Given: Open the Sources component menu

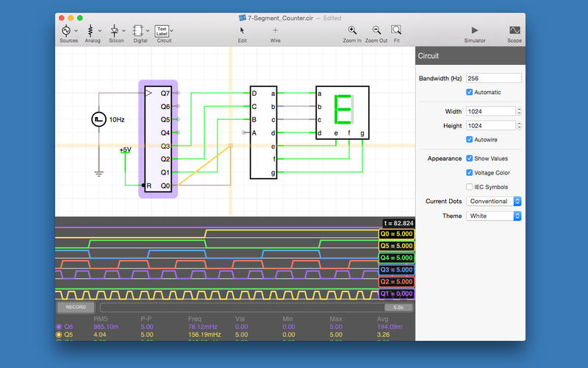Looking at the screenshot, I should click(x=68, y=30).
